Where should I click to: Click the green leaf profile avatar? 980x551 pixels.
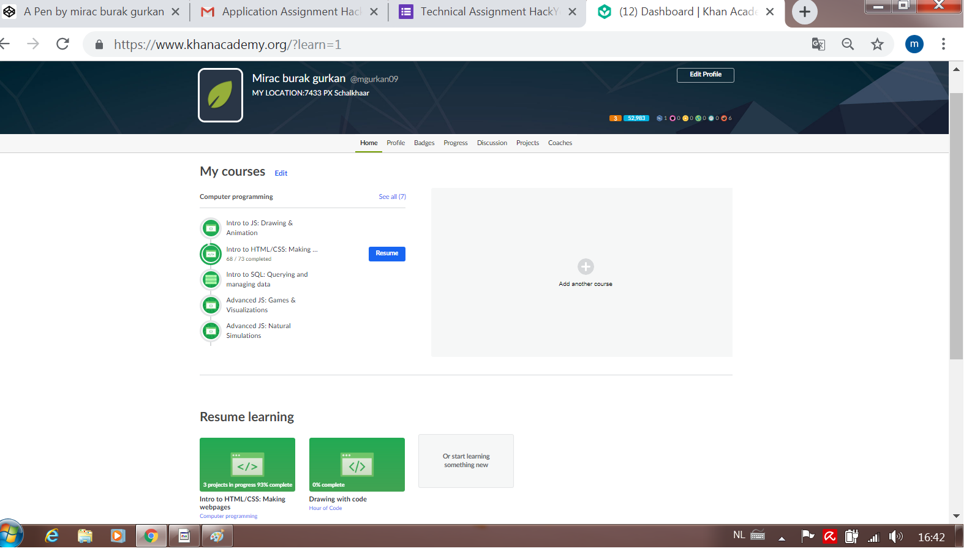(x=221, y=95)
